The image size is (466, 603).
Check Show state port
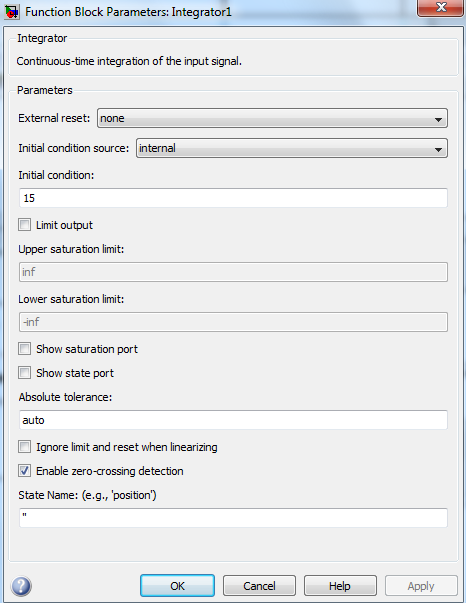(25, 373)
